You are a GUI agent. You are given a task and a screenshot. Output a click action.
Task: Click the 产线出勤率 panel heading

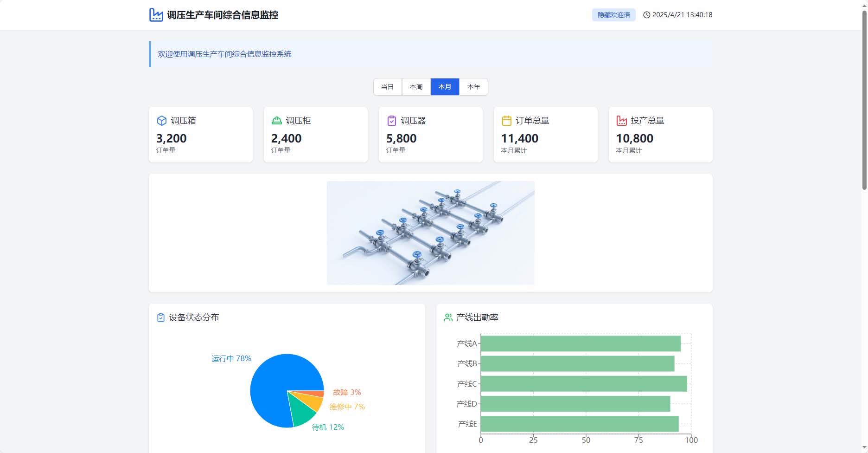(x=477, y=317)
